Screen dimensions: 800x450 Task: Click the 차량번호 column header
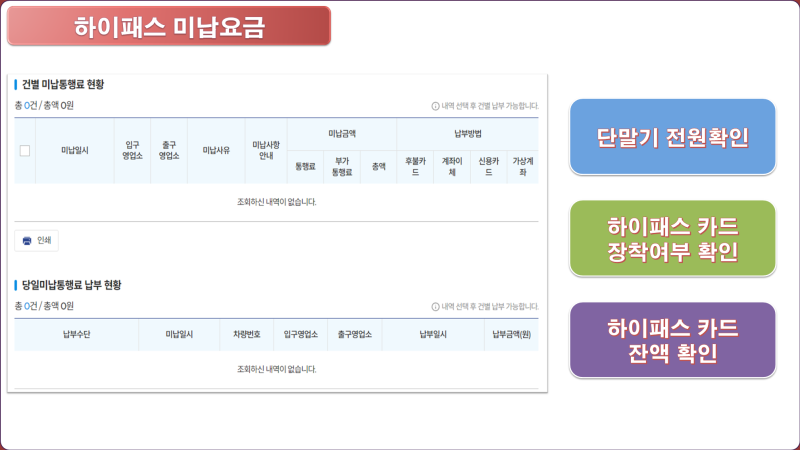point(247,335)
